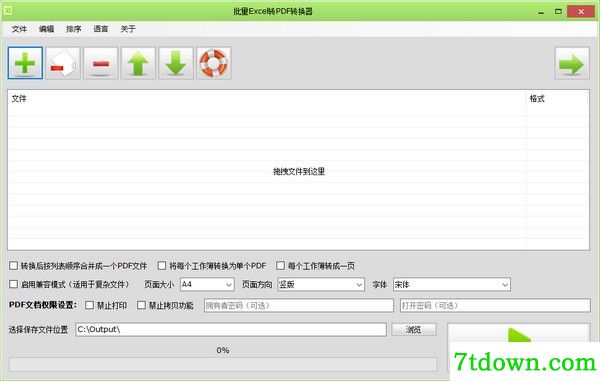The width and height of the screenshot is (600, 381).
Task: Click the drag files here text
Action: coord(299,171)
